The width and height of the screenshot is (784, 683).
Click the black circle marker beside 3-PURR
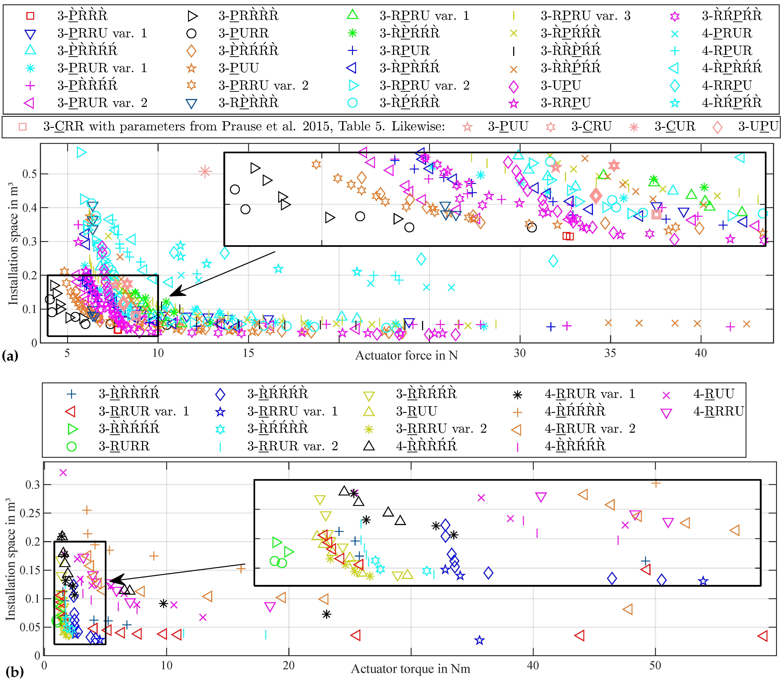click(191, 34)
